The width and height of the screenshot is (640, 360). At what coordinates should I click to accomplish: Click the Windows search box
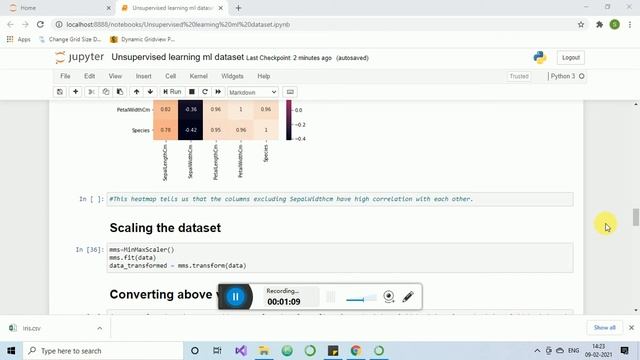(103, 351)
